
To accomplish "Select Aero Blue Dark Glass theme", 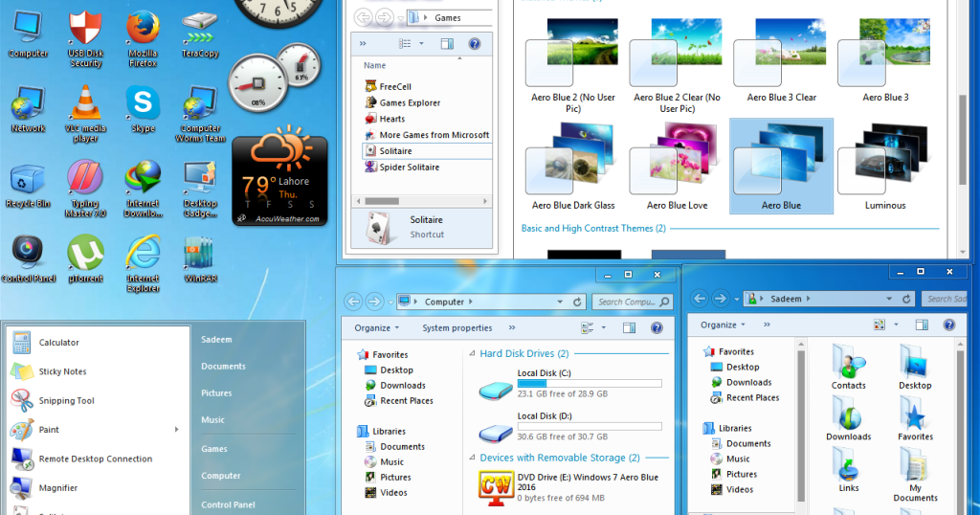I will [x=573, y=167].
